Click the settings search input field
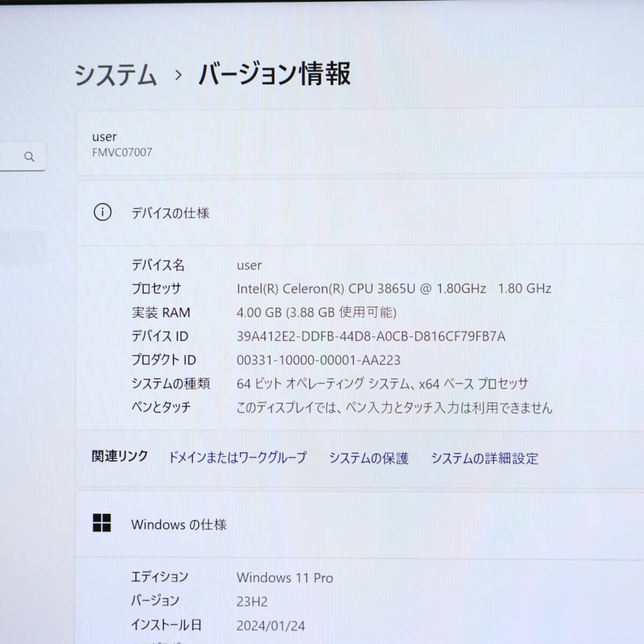The image size is (644, 644). coord(23,156)
